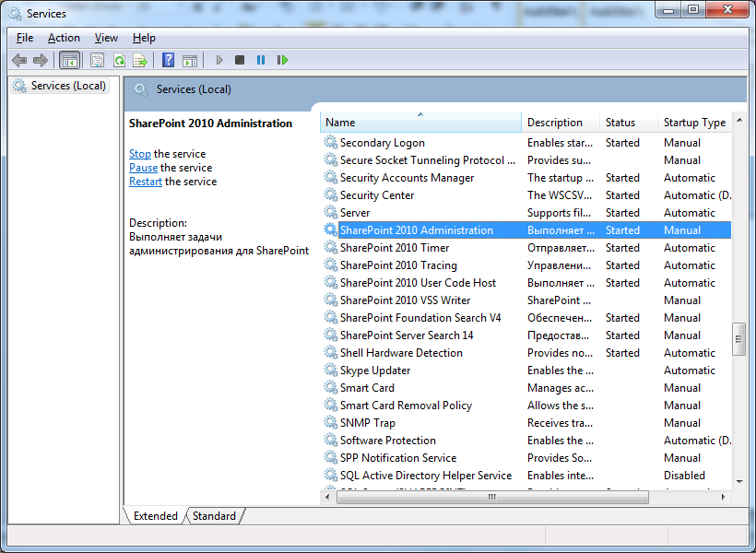
Task: Click the Restart the service link
Action: (x=146, y=182)
